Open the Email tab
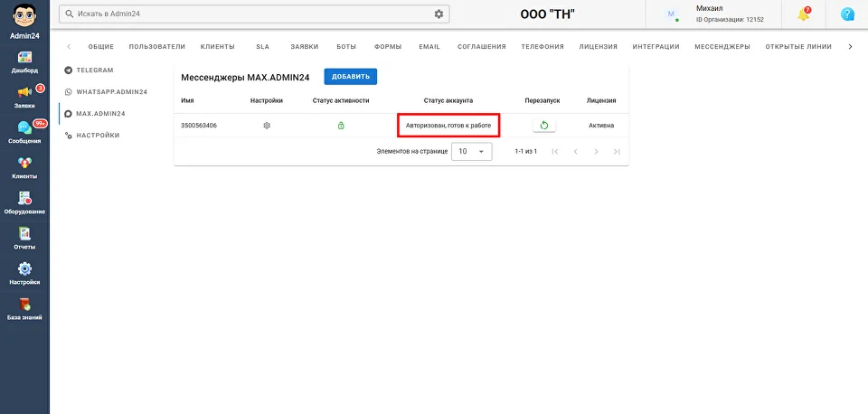 click(429, 46)
